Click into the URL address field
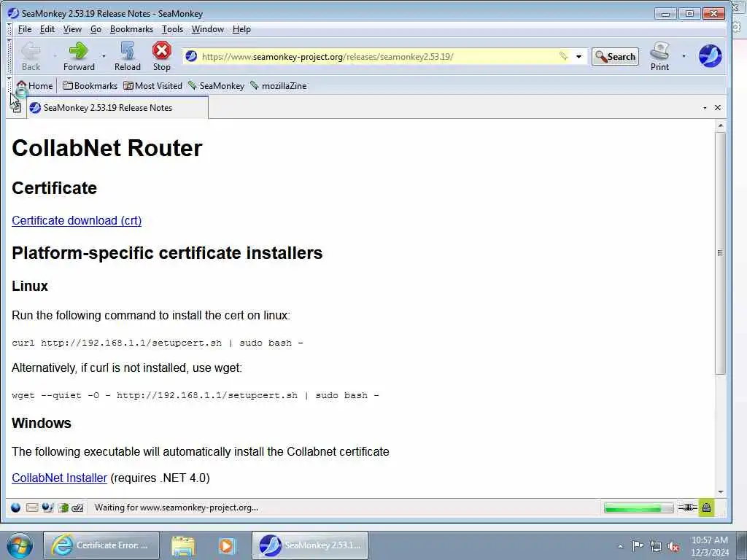747x560 pixels. pyautogui.click(x=379, y=57)
